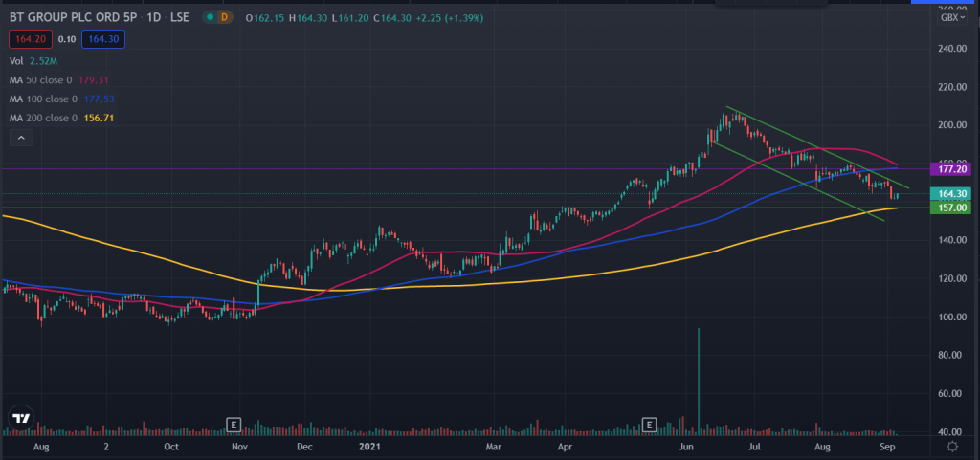Click the 240.00 price scale label

pos(952,48)
